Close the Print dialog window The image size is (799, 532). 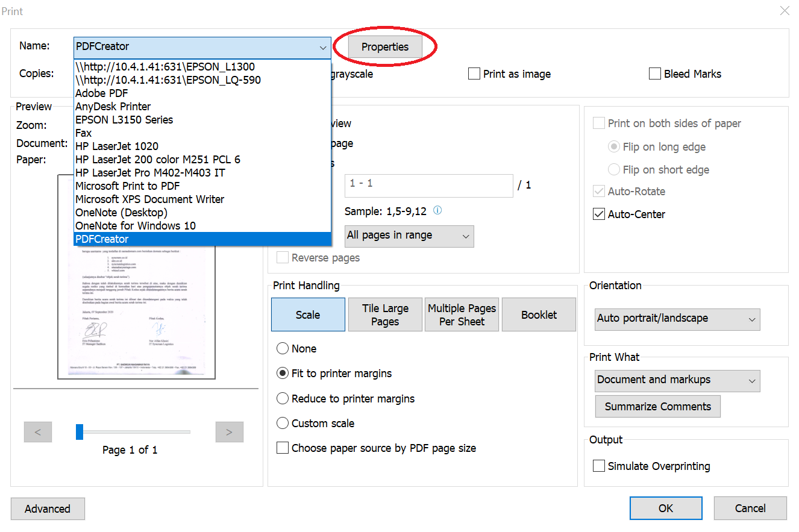coord(785,11)
